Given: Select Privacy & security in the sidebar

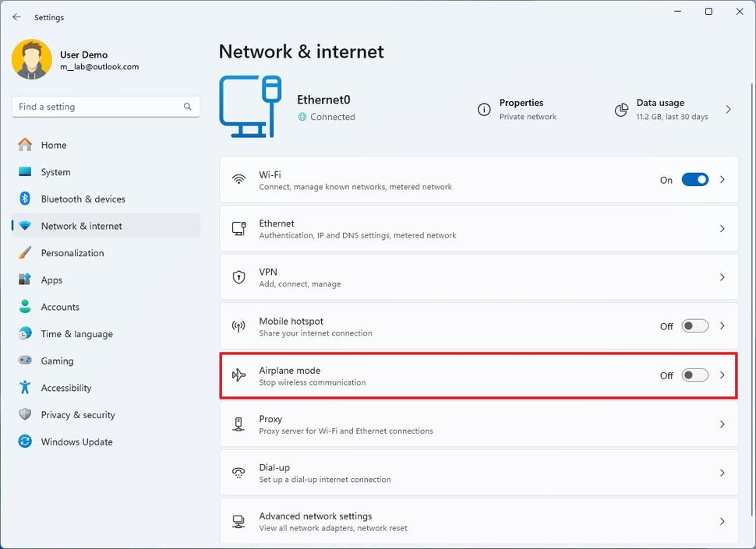Looking at the screenshot, I should coord(78,414).
